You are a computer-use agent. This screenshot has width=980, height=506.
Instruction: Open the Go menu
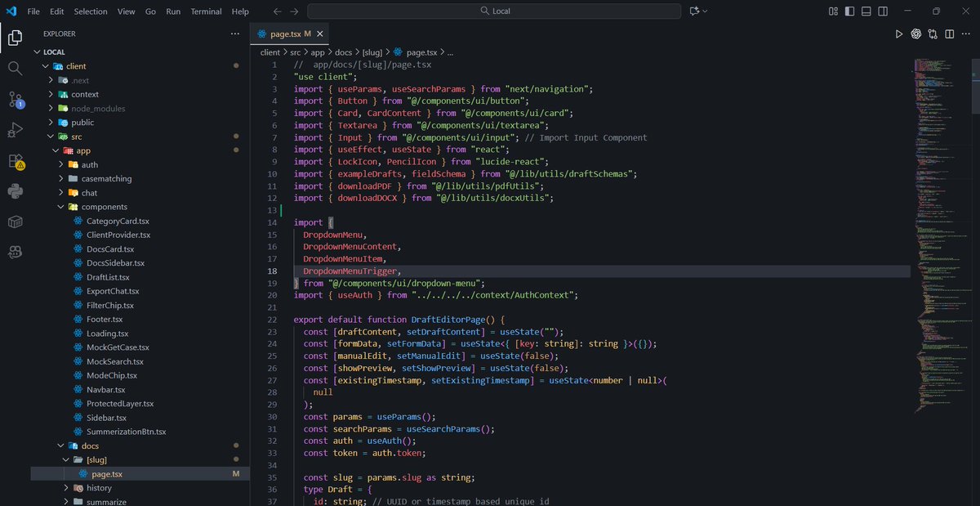pyautogui.click(x=150, y=11)
